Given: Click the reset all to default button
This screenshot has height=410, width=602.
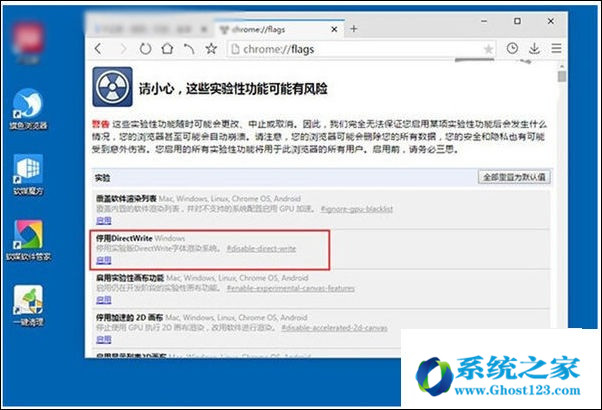Looking at the screenshot, I should tap(514, 177).
